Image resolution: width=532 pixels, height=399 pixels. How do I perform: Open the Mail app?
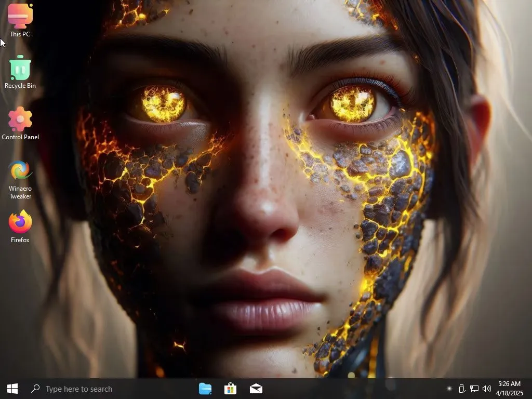(255, 388)
